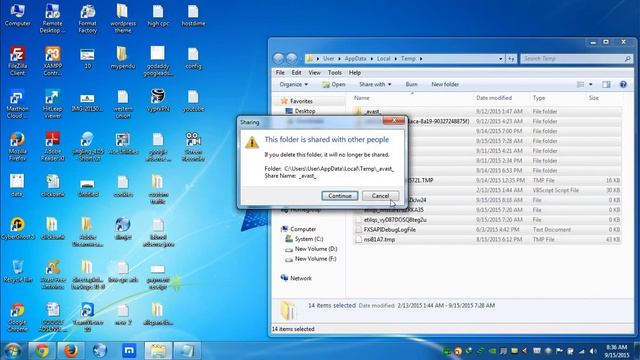Open the wordpress theme folder on desktop

[x=122, y=18]
